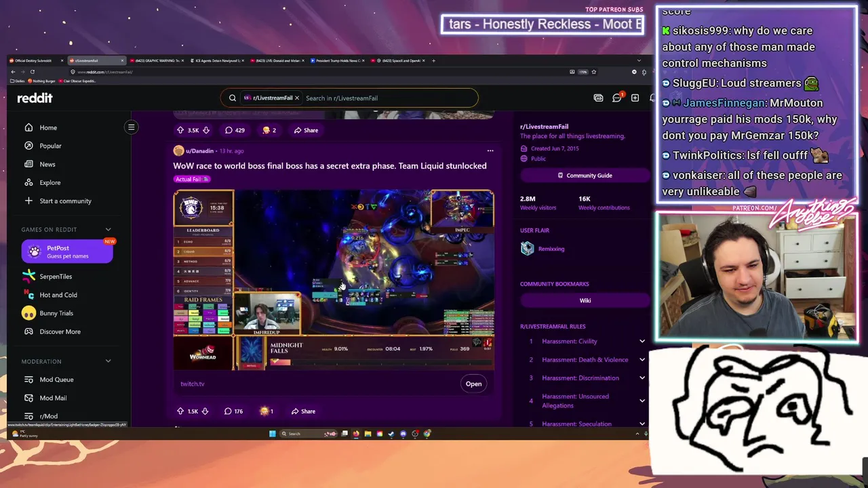Open the 176 comments on WoW post
This screenshot has width=868, height=488.
233,411
